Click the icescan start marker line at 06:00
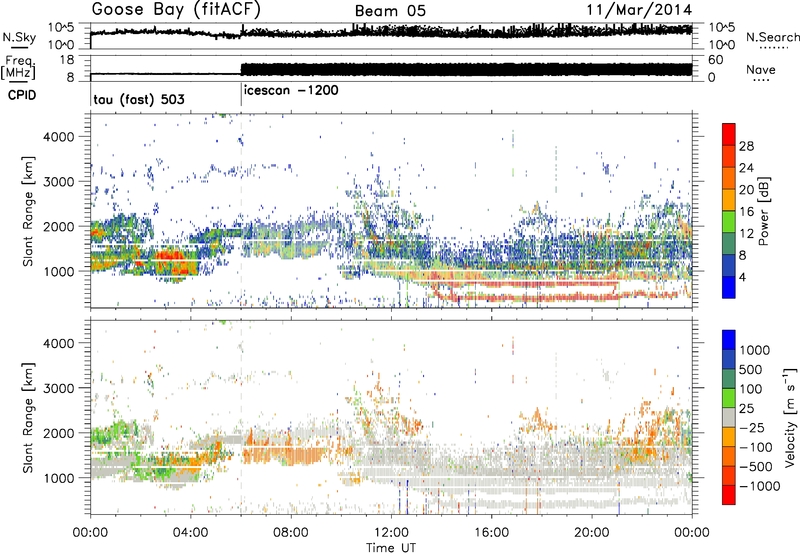This screenshot has width=800, height=554. click(x=241, y=95)
